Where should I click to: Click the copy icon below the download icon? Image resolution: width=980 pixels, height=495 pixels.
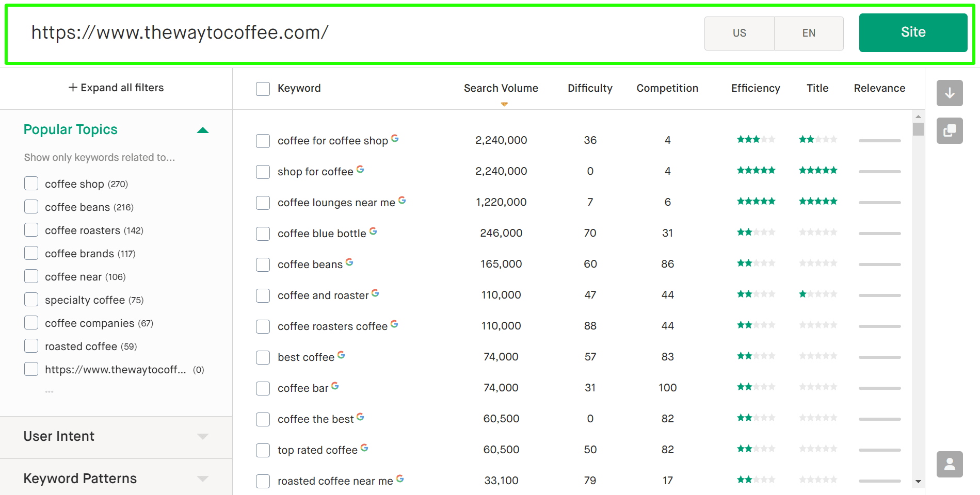[950, 130]
